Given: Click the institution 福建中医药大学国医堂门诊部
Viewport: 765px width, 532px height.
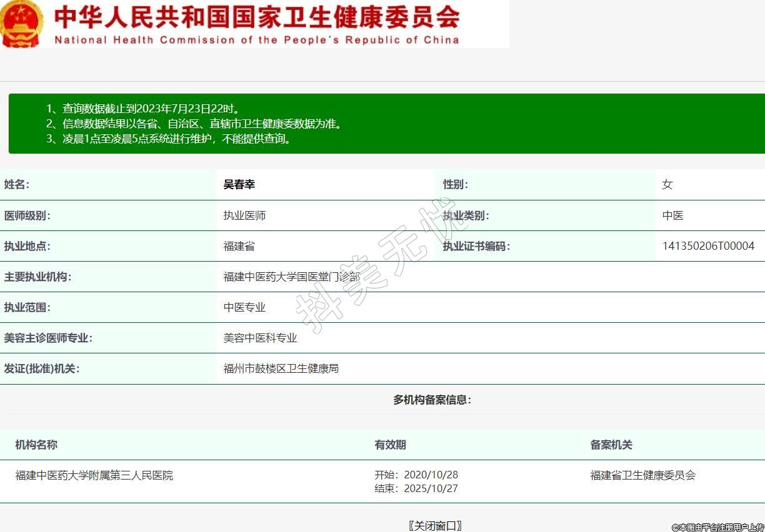Looking at the screenshot, I should (291, 277).
